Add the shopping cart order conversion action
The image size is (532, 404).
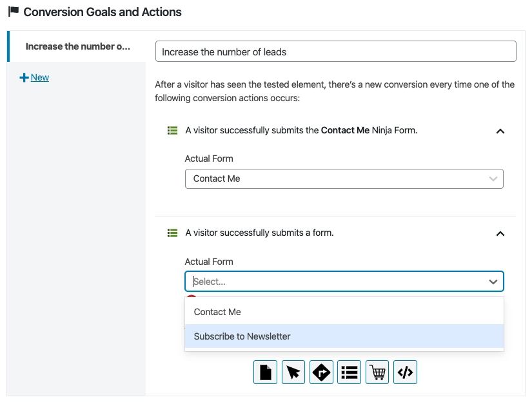point(377,372)
